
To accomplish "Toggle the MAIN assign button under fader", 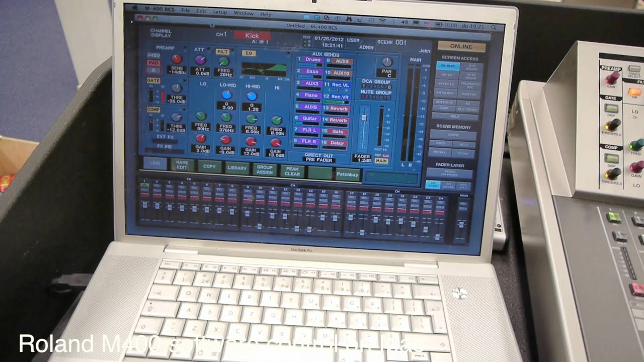I will pos(381,161).
